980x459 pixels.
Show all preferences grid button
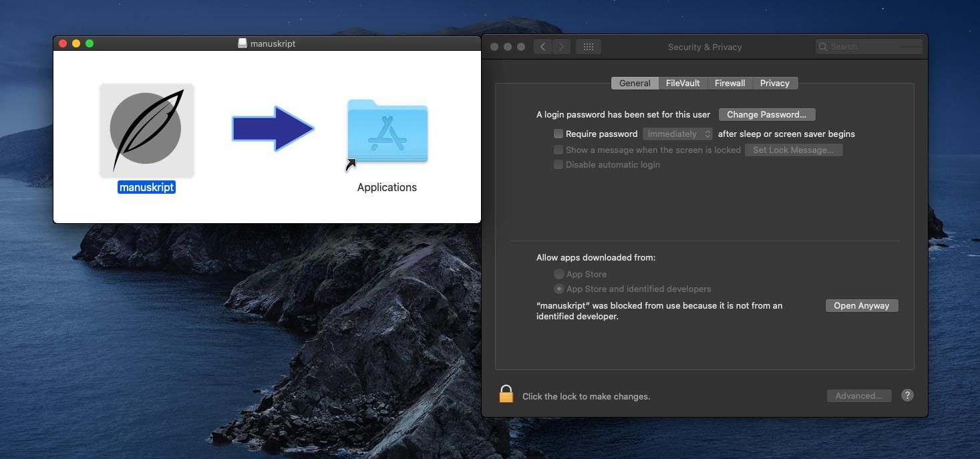[589, 47]
